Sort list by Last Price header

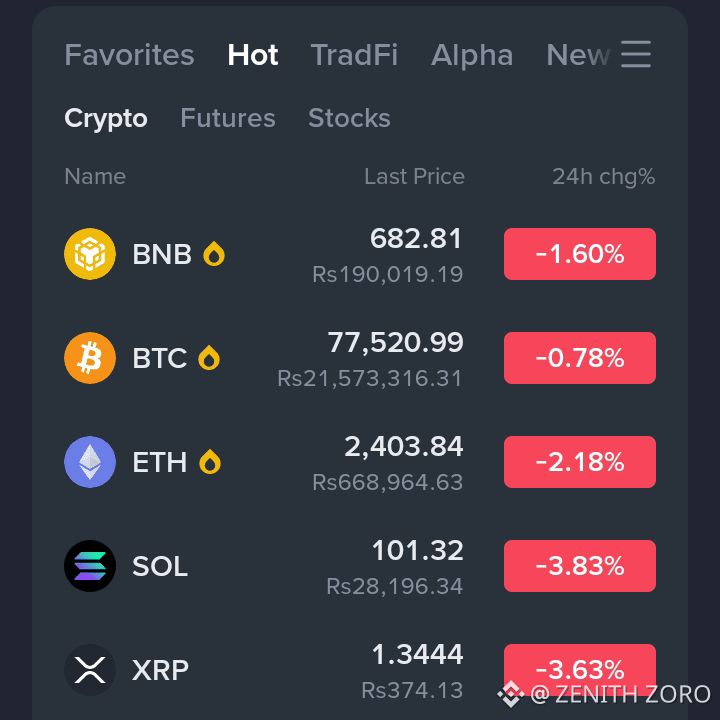pos(414,176)
